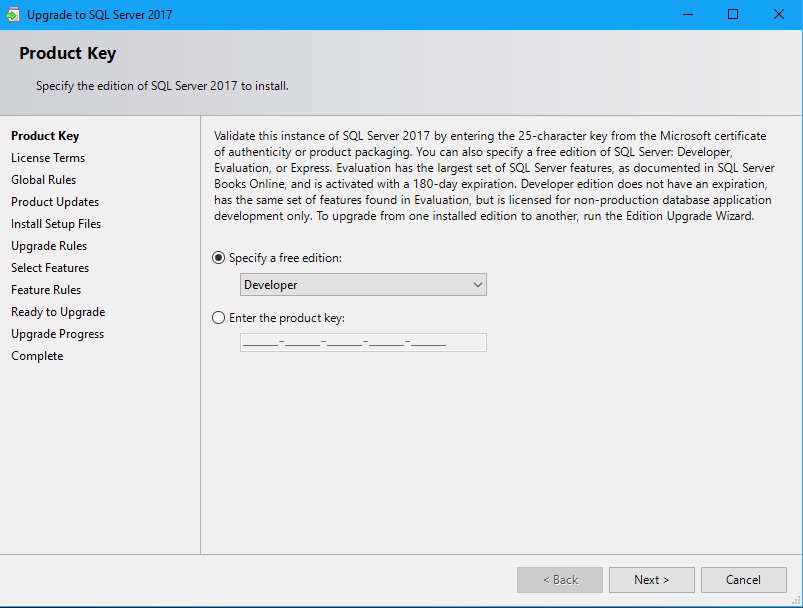The width and height of the screenshot is (803, 608).
Task: Select the Select Features step
Action: click(50, 267)
